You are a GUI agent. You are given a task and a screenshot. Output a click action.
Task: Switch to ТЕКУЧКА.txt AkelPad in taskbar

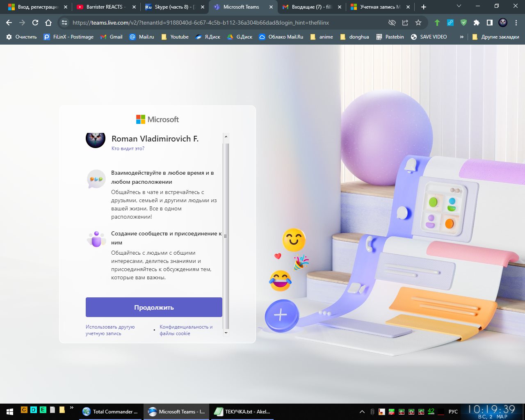tap(242, 411)
